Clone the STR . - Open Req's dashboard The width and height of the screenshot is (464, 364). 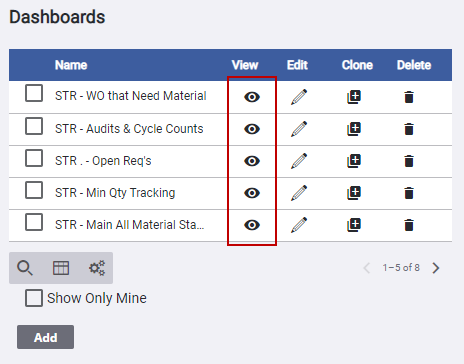click(x=354, y=161)
